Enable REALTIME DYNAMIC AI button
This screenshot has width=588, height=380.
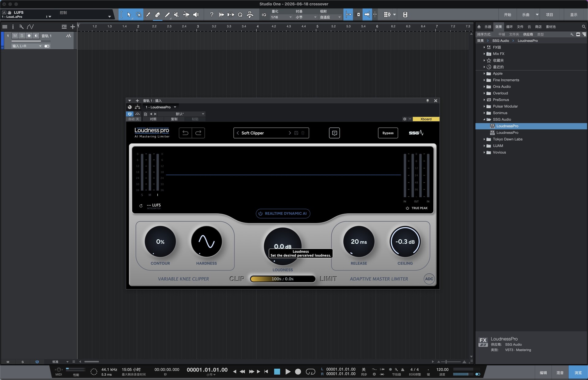pyautogui.click(x=283, y=214)
